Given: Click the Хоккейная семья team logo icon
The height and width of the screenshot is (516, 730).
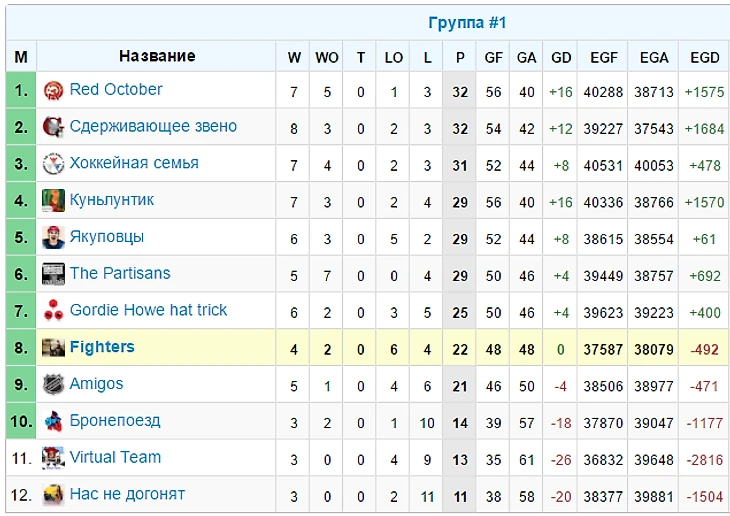Looking at the screenshot, I should pyautogui.click(x=53, y=164).
